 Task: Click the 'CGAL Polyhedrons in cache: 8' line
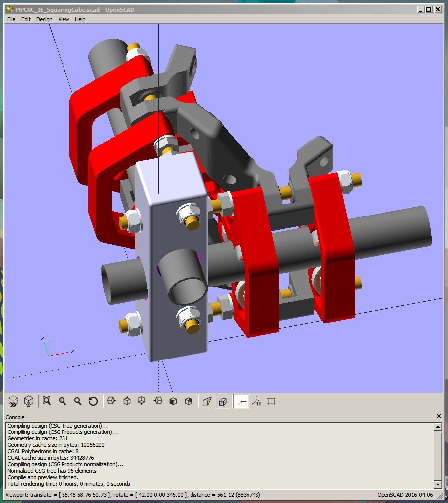pos(43,451)
